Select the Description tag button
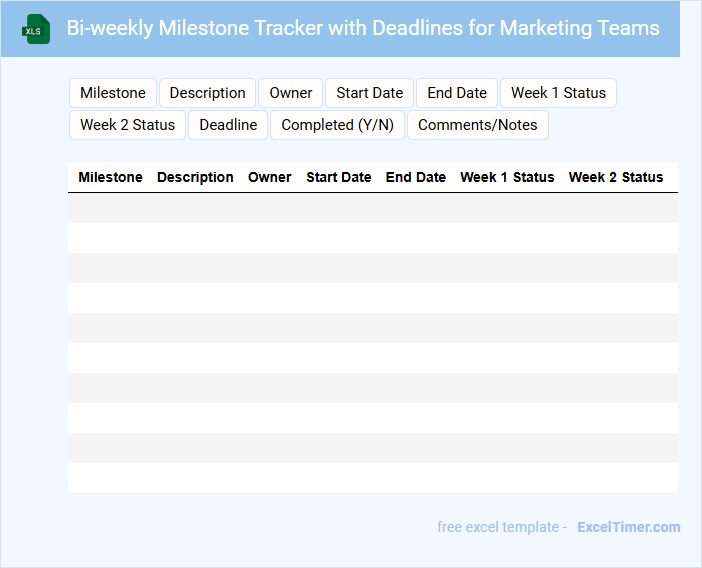The image size is (702, 568). pos(207,93)
